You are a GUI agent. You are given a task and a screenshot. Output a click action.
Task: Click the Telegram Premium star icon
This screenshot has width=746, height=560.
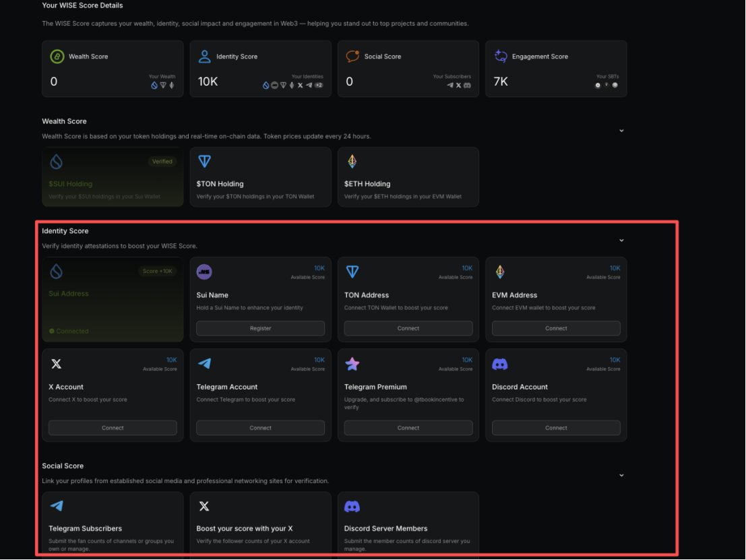coord(352,364)
